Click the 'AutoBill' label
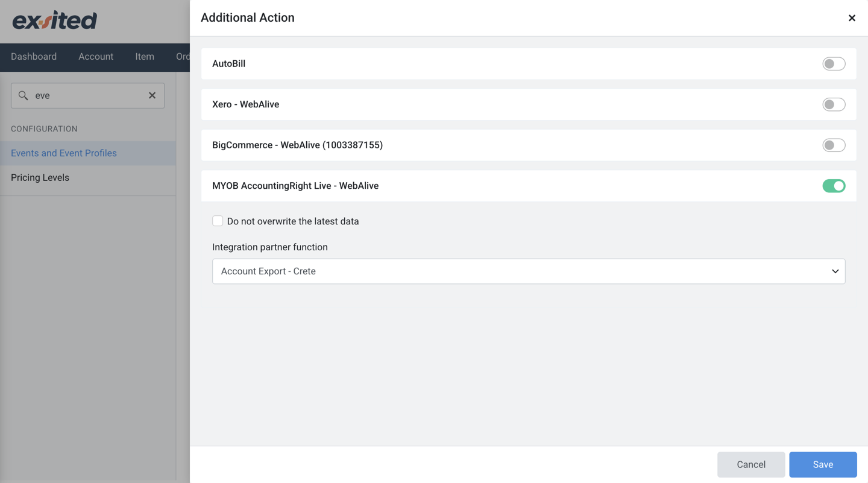 click(x=228, y=64)
